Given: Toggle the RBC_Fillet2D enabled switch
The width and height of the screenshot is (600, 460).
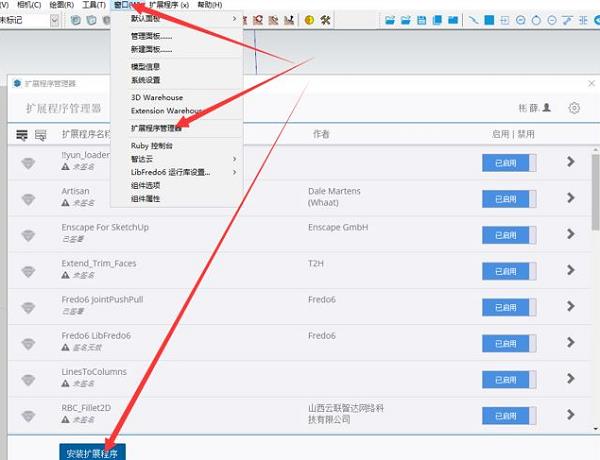Looking at the screenshot, I should [509, 415].
